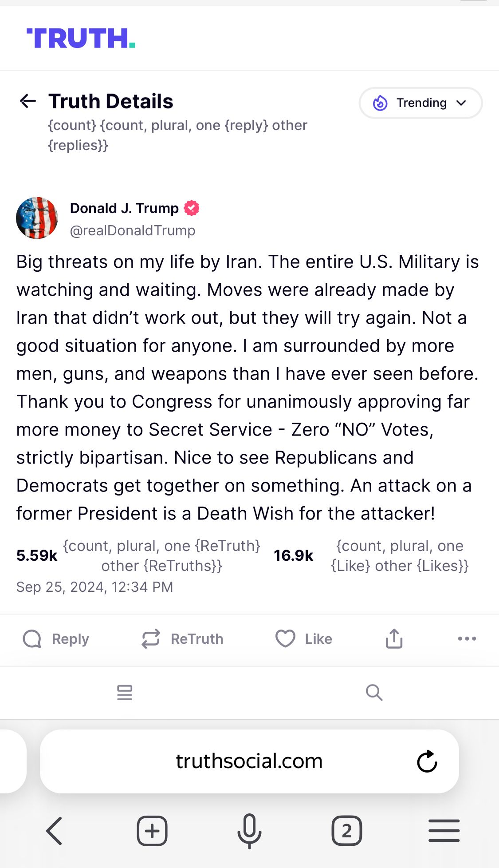Open Donald J. Trump's profile avatar
This screenshot has height=868, width=499.
click(37, 218)
